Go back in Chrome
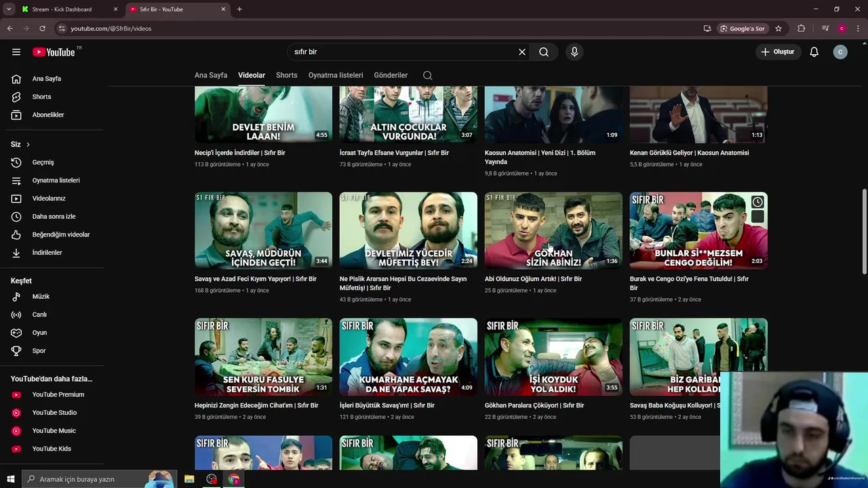This screenshot has width=868, height=488. click(x=9, y=28)
